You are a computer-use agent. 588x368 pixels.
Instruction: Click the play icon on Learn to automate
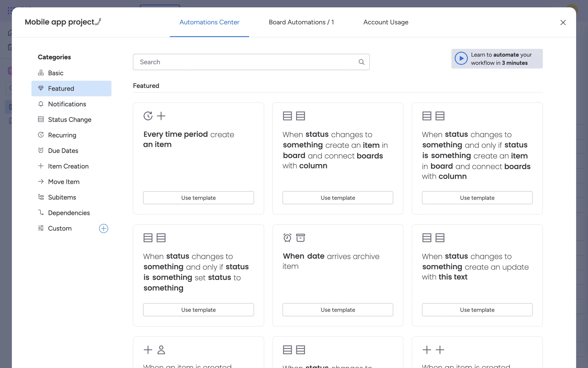(x=461, y=59)
